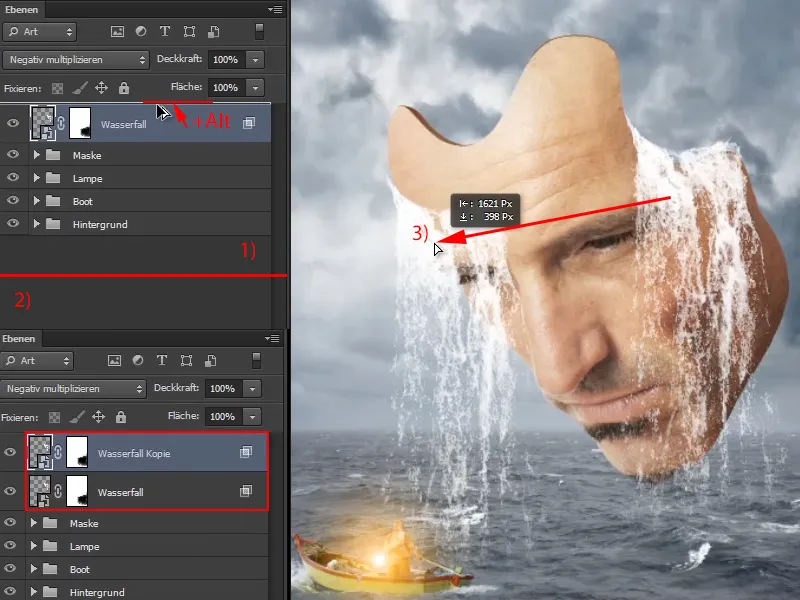Viewport: 800px width, 600px height.
Task: Click type layer filter icon in bottom panel
Action: pos(162,361)
